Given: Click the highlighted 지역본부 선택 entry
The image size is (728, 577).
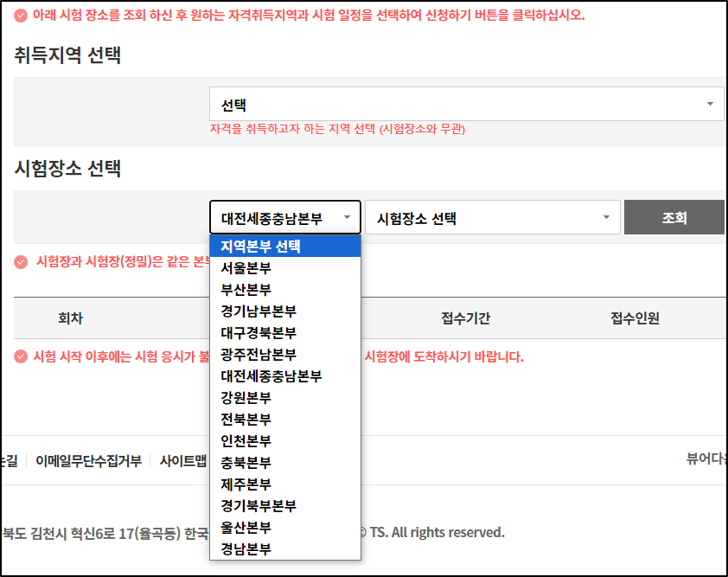Looking at the screenshot, I should [x=259, y=246].
